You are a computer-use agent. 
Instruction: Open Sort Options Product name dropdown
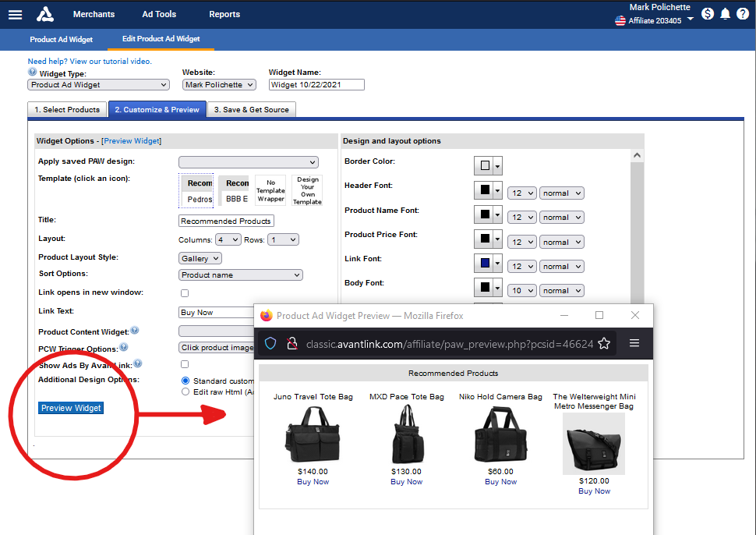pos(241,275)
